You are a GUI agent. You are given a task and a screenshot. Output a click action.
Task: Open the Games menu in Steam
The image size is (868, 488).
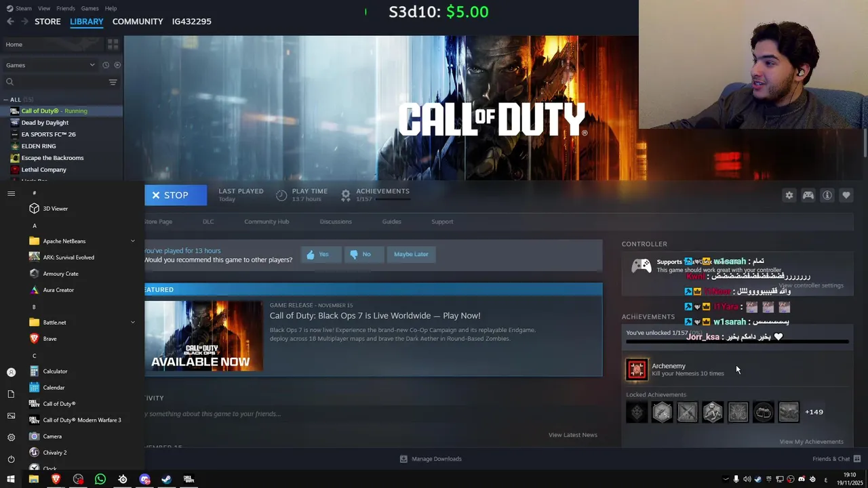pyautogui.click(x=90, y=8)
